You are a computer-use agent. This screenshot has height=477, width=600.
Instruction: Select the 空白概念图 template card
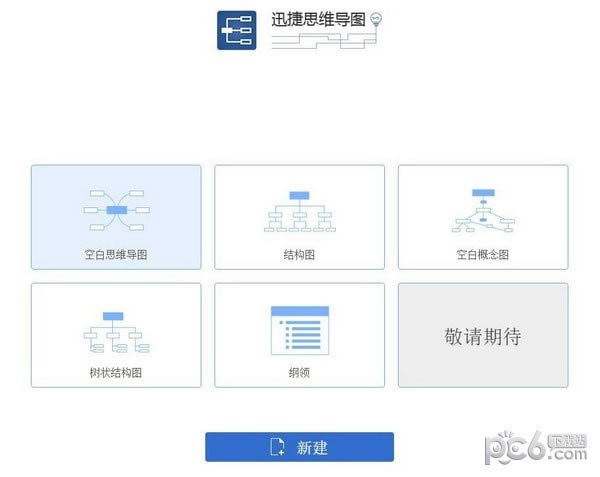pos(483,217)
